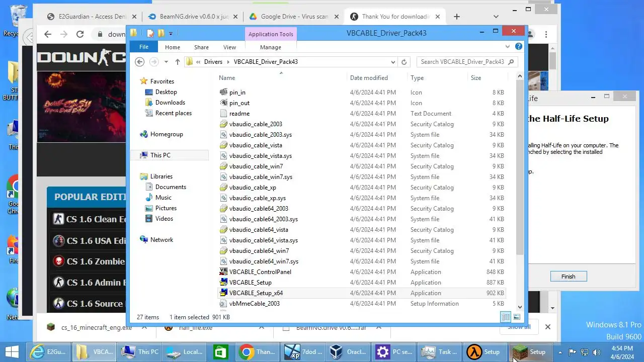Screen dimensions: 644x362
Task: Select vbaudio_cable64_vista security catalog
Action: 259,230
